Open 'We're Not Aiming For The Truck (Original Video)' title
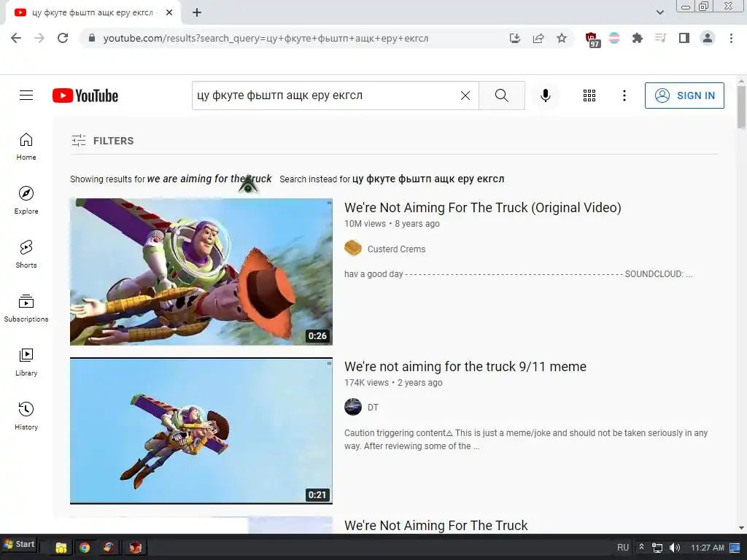Viewport: 747px width, 560px height. point(483,208)
